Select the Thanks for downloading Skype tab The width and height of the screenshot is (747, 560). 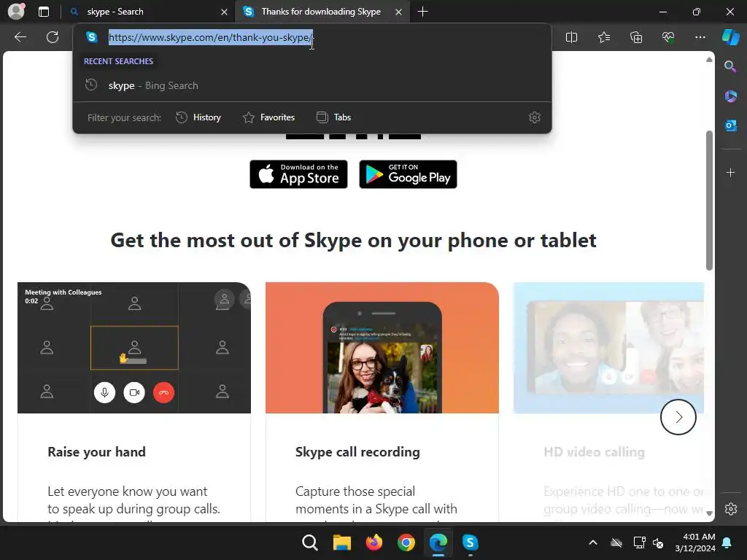click(x=323, y=12)
